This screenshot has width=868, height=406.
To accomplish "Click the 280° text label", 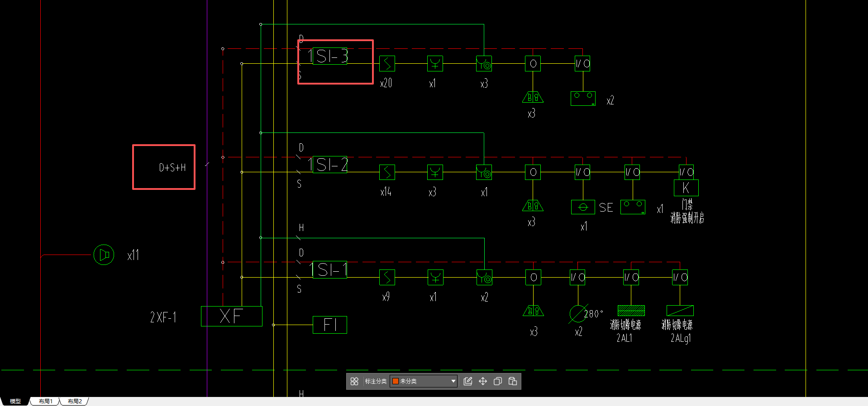I will (x=593, y=314).
